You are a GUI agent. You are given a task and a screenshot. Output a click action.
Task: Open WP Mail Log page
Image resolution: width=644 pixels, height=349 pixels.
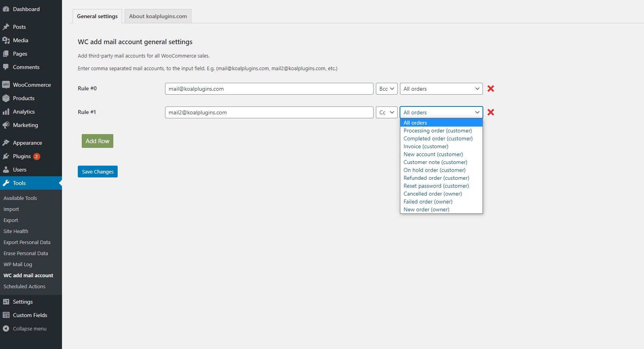(x=18, y=264)
